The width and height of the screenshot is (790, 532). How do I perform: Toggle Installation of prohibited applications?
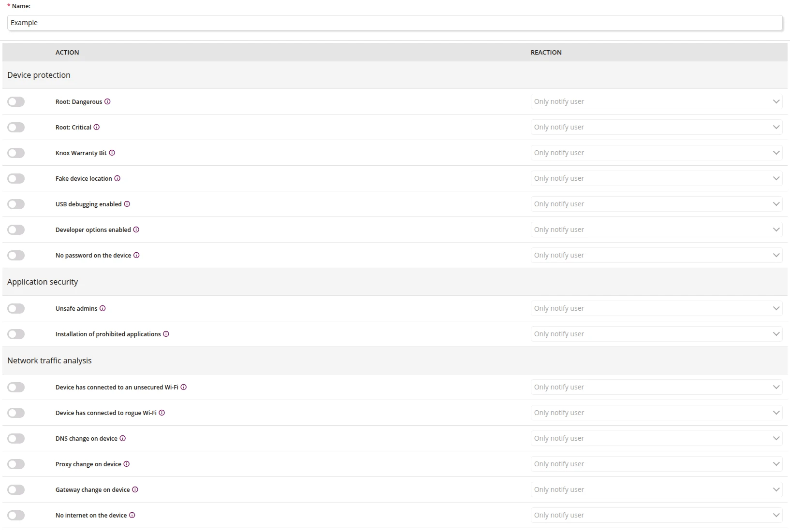[16, 334]
